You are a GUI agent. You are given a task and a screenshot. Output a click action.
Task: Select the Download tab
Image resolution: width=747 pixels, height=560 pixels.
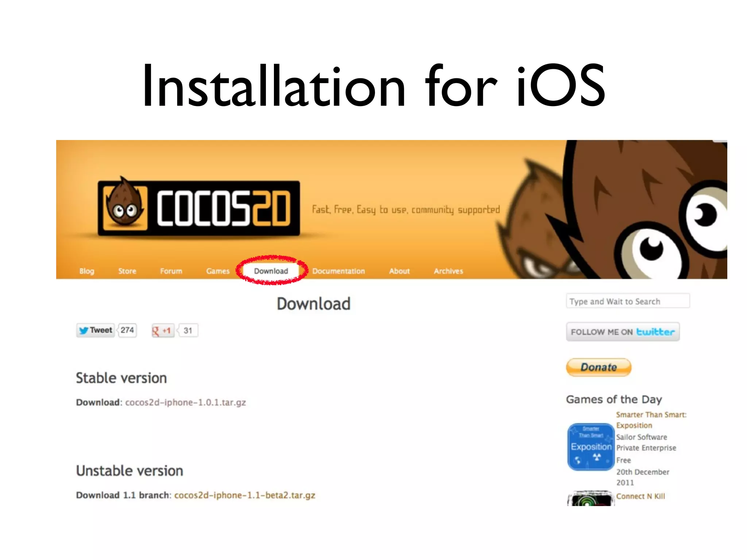click(x=271, y=271)
